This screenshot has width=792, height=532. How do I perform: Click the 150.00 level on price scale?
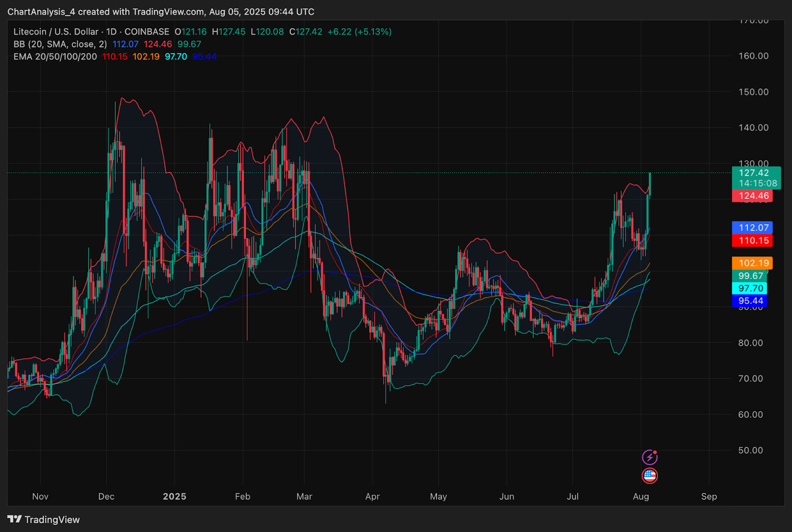coord(753,92)
